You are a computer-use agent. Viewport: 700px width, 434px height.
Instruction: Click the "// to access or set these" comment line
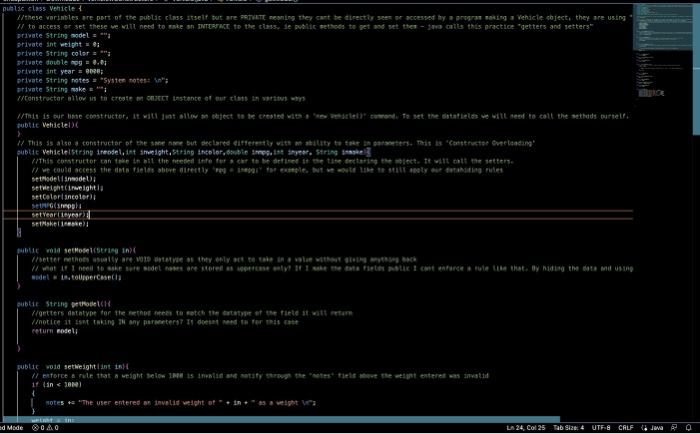305,26
